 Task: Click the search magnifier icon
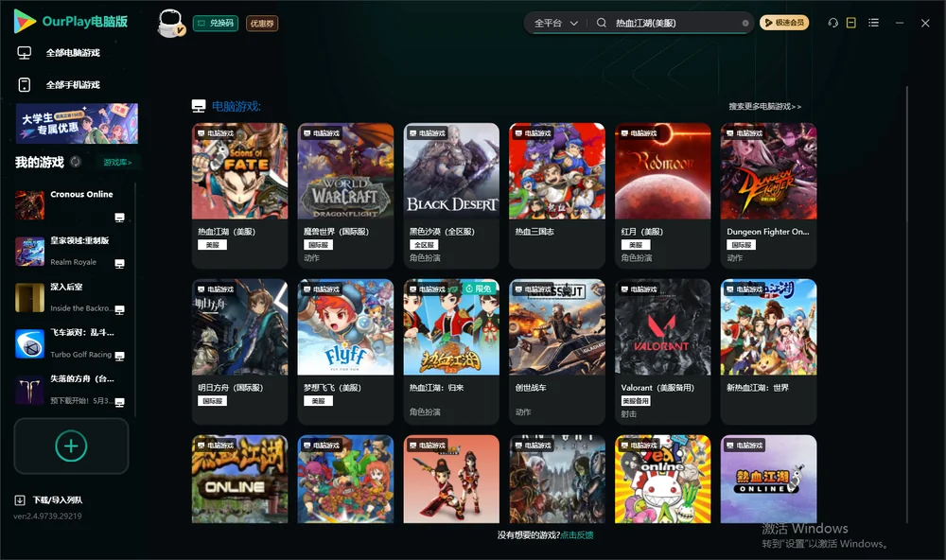coord(602,23)
